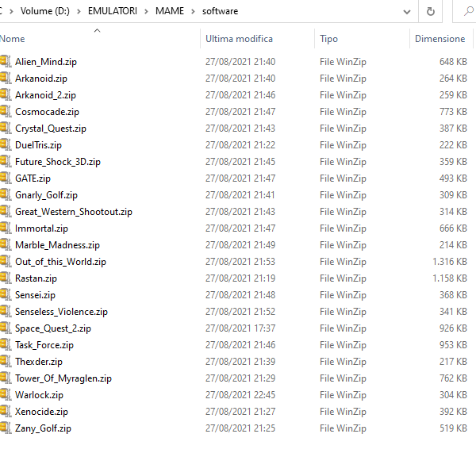Click the zip icon for Xenocide.zip
Screen dimensions: 476x453
[6, 412]
